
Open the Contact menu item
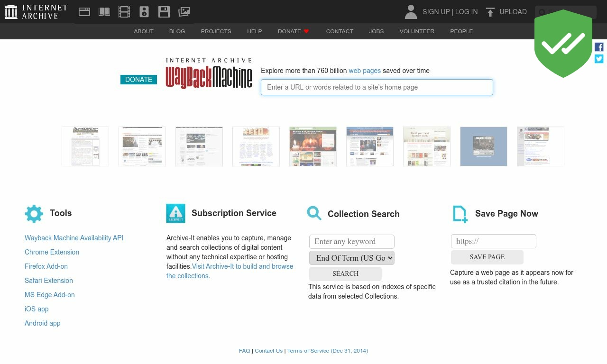[x=340, y=31]
